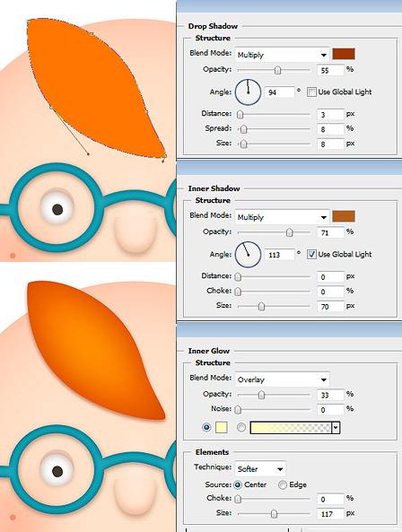
Task: Click Drop Shadow opacity field showing 55
Action: click(x=330, y=70)
